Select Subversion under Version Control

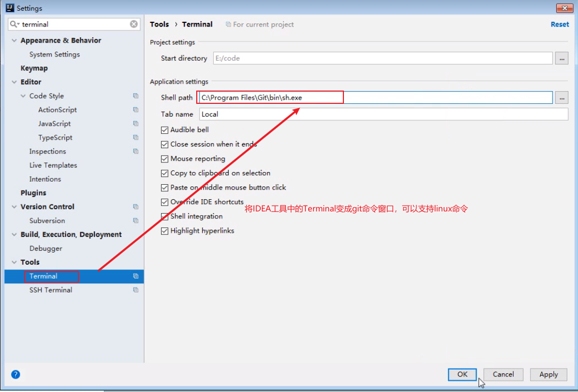tap(47, 220)
